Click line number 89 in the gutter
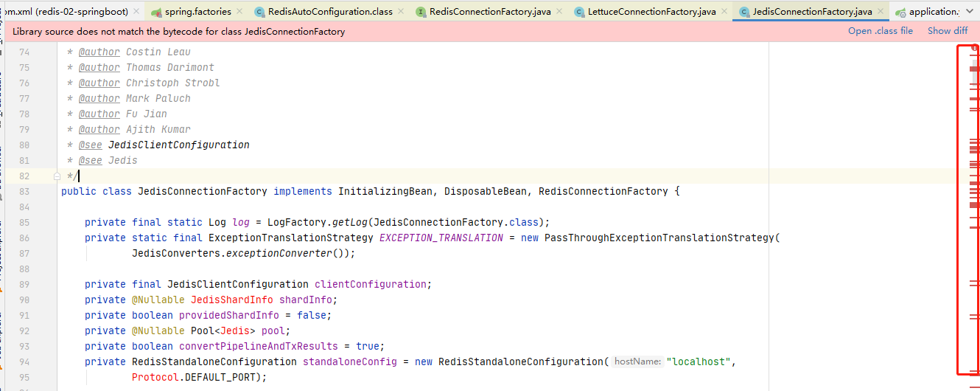 tap(24, 284)
